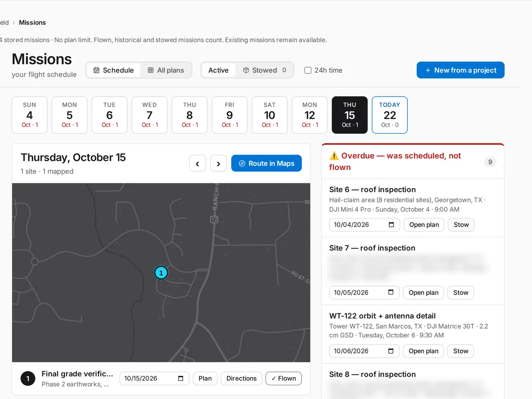Click Site 7 — roof inspection title
Screen dimensions: 532x399
[372, 248]
